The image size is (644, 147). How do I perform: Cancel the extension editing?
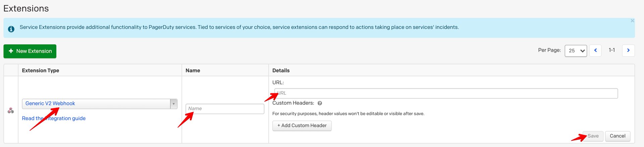point(618,136)
